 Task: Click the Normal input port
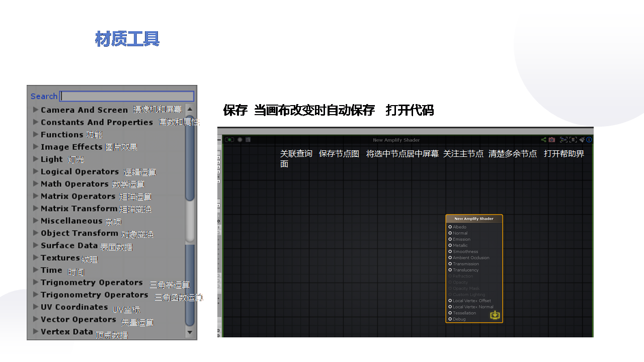pyautogui.click(x=450, y=233)
